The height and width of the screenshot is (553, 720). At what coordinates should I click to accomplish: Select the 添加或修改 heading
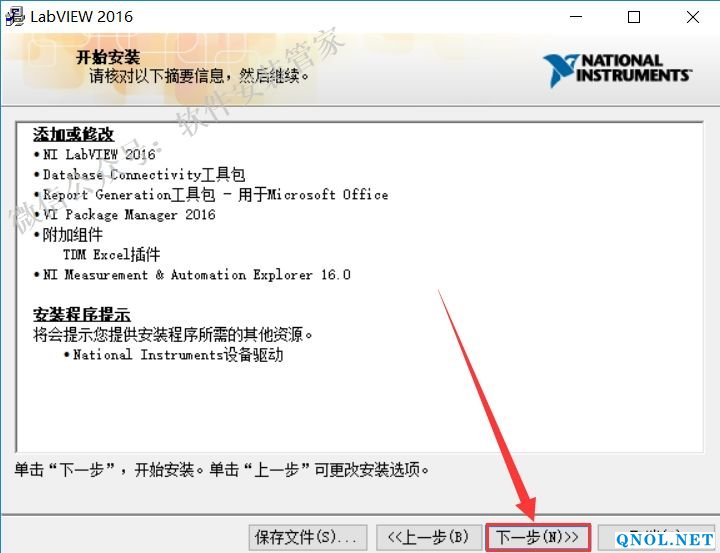[74, 134]
